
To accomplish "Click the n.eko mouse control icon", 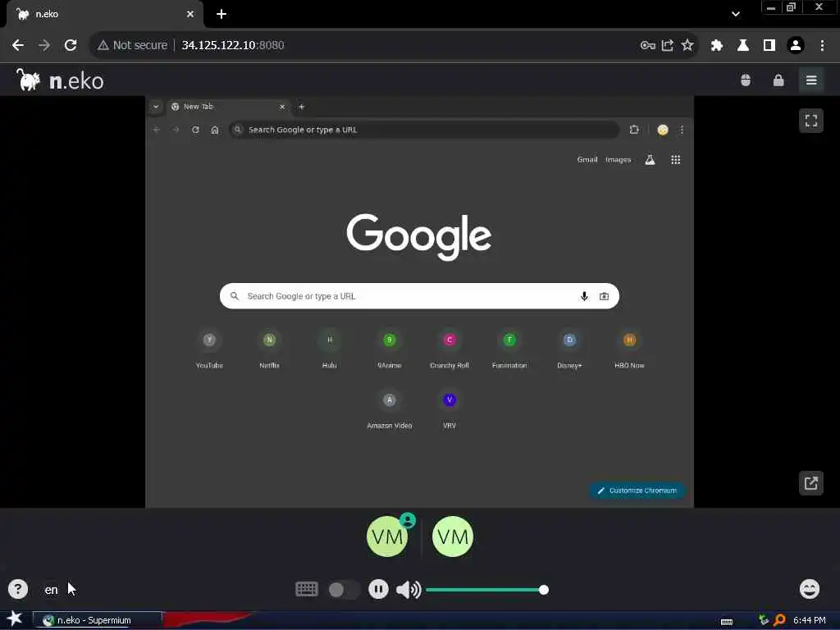I will [x=745, y=80].
